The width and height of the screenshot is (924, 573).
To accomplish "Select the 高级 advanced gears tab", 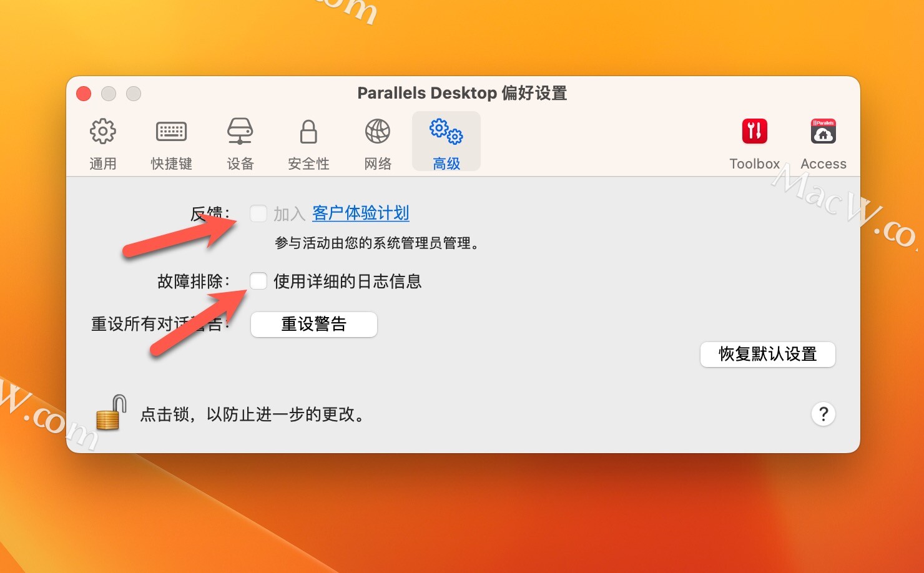I will coord(446,142).
